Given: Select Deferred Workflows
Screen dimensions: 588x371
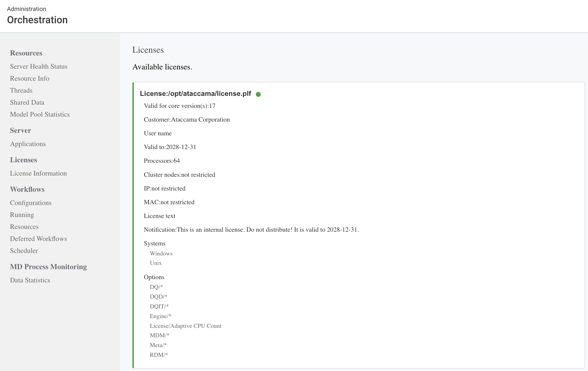Looking at the screenshot, I should point(38,239).
